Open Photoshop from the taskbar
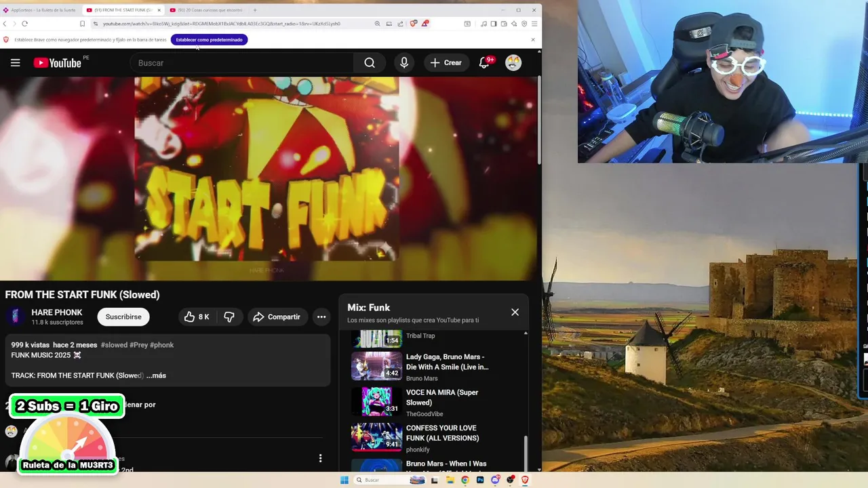The height and width of the screenshot is (488, 868). [480, 480]
